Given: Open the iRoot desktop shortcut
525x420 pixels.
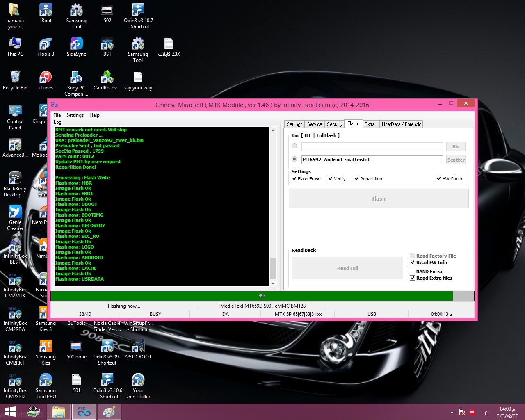Looking at the screenshot, I should (46, 13).
